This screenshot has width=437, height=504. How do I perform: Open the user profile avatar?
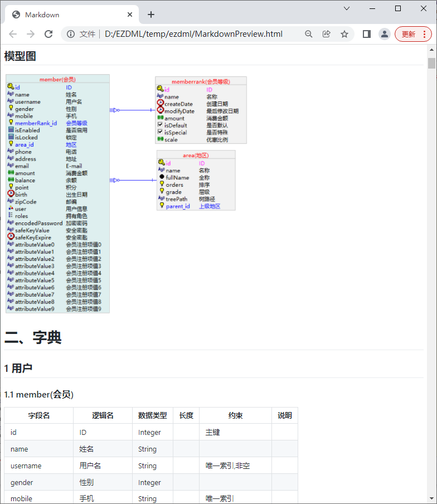[x=384, y=34]
